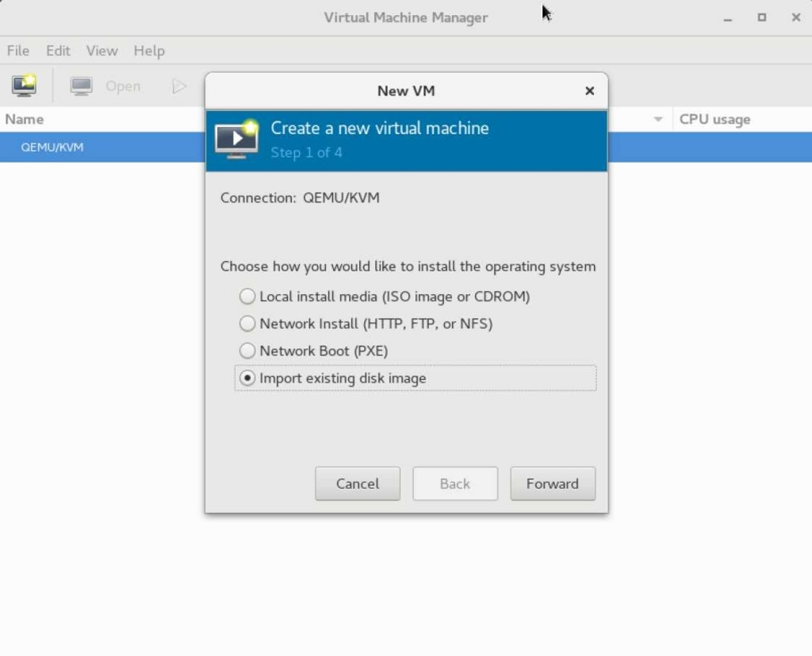
Task: Minimize the Virtual Machine Manager window
Action: [x=728, y=18]
